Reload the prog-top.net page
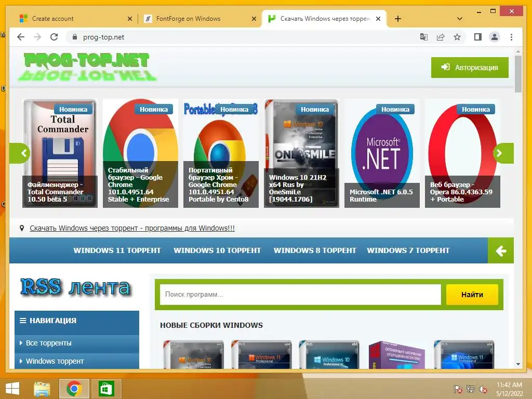The width and height of the screenshot is (532, 399). [x=54, y=37]
